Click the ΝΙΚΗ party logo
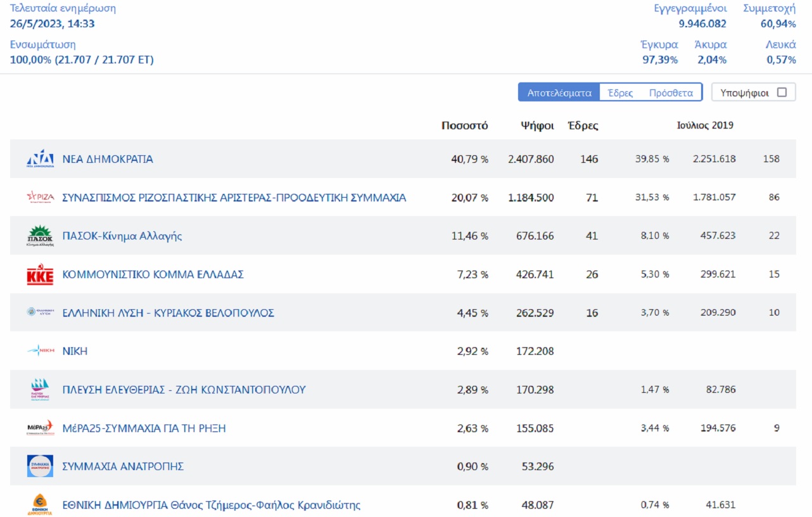The image size is (812, 517). pos(40,350)
